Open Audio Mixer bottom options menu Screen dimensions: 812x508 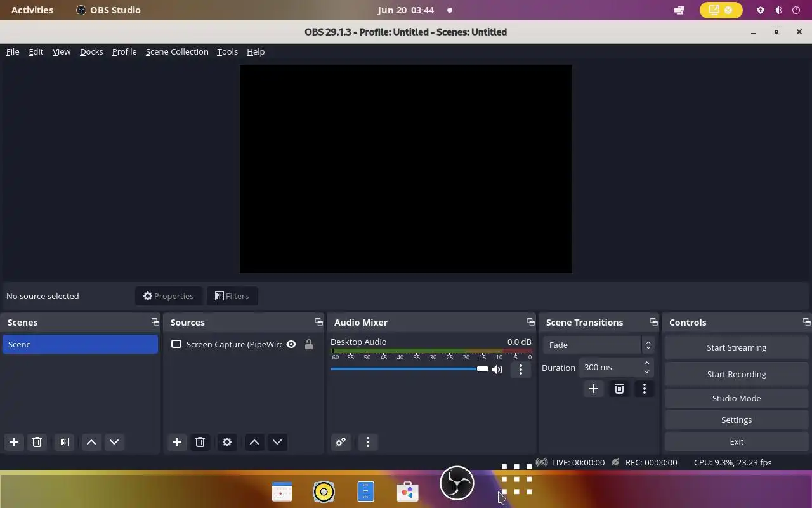click(368, 442)
